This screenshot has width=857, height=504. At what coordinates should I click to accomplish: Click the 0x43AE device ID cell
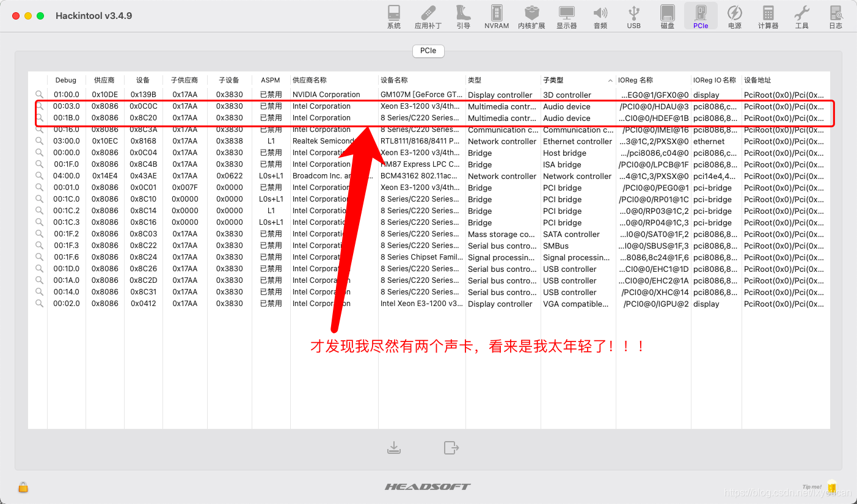(x=143, y=176)
